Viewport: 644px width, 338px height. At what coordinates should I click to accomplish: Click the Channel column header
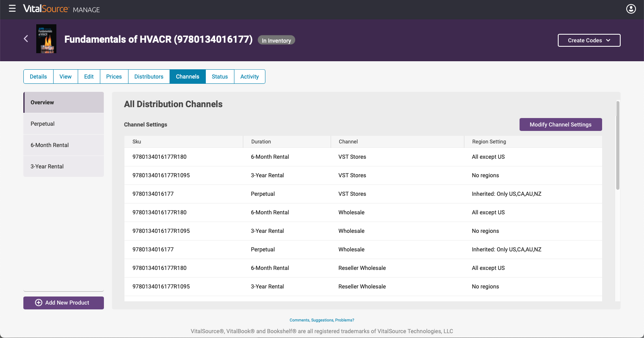pyautogui.click(x=398, y=142)
